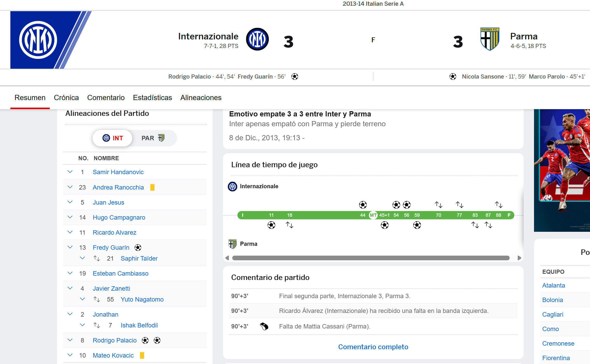The image size is (590, 364).
Task: Expand Samir Handanovic player details
Action: pos(70,172)
